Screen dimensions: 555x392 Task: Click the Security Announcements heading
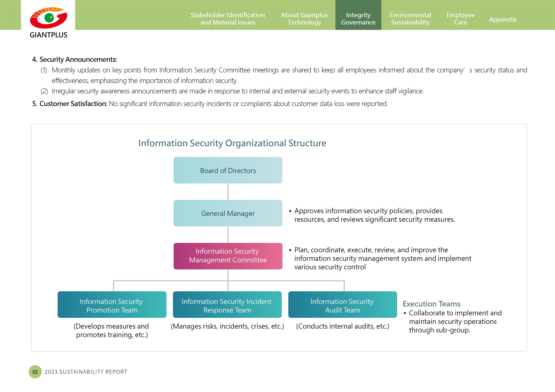pos(75,60)
